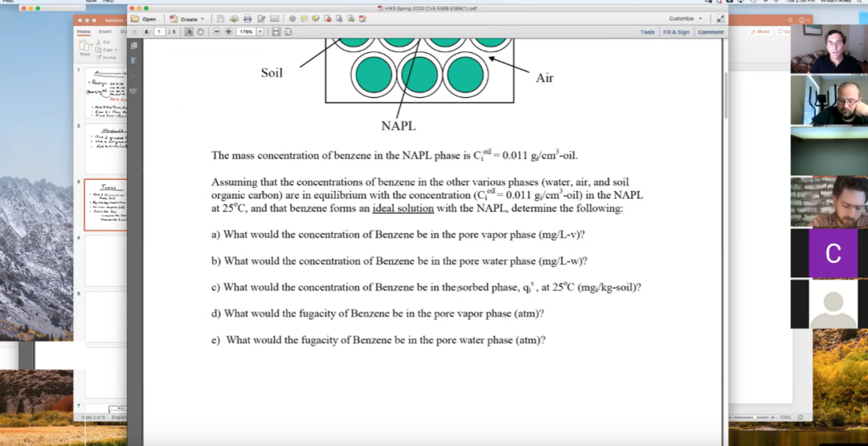
Task: Open a file in Acrobat
Action: tap(143, 18)
